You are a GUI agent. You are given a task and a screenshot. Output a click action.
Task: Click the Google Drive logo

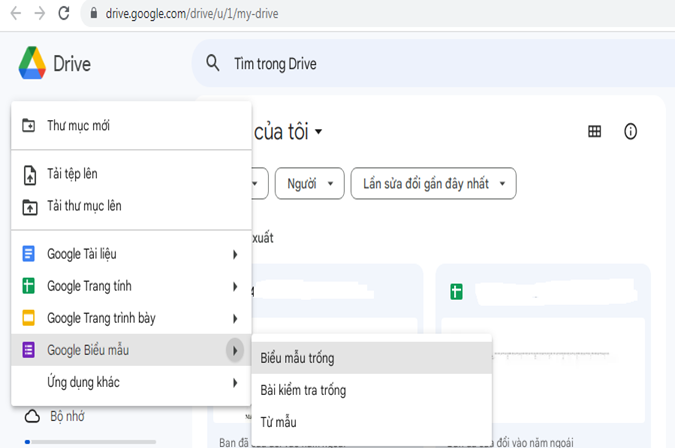(x=32, y=63)
